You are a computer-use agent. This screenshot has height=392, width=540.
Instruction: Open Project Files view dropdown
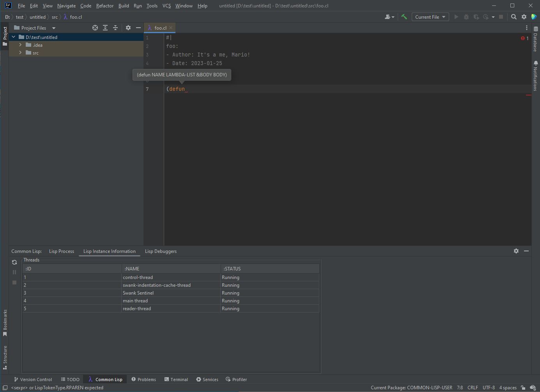[x=35, y=28]
